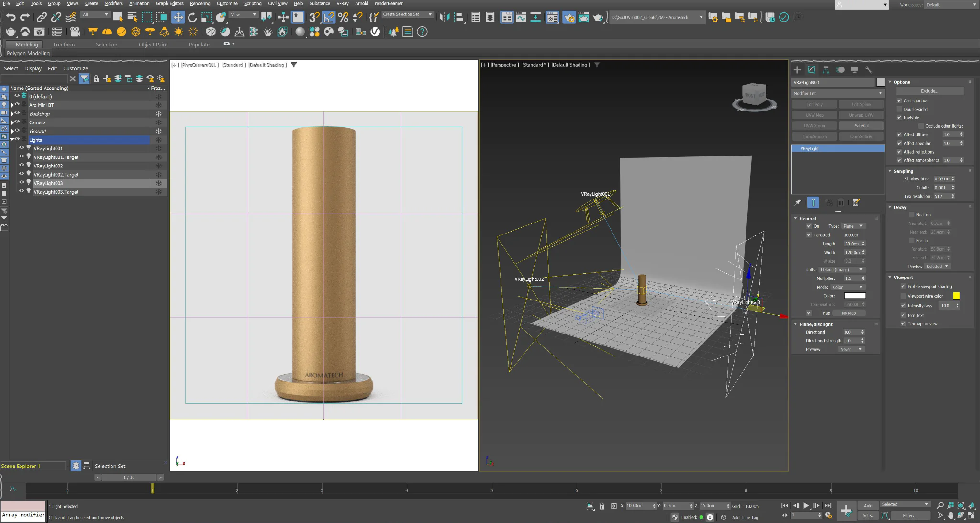Collapse the Lights layer tree
980x523 pixels.
12,140
